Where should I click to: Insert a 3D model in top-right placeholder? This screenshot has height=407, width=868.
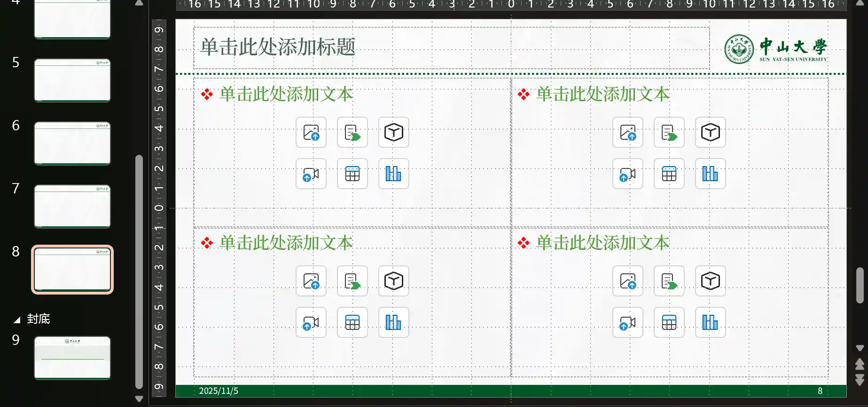710,133
